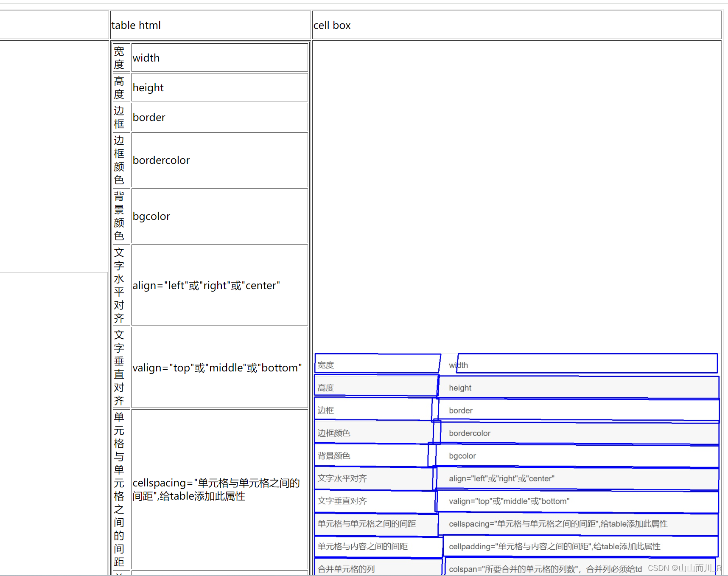
Task: Click the vertical 文字垂直对齐 label cell
Action: [121, 368]
